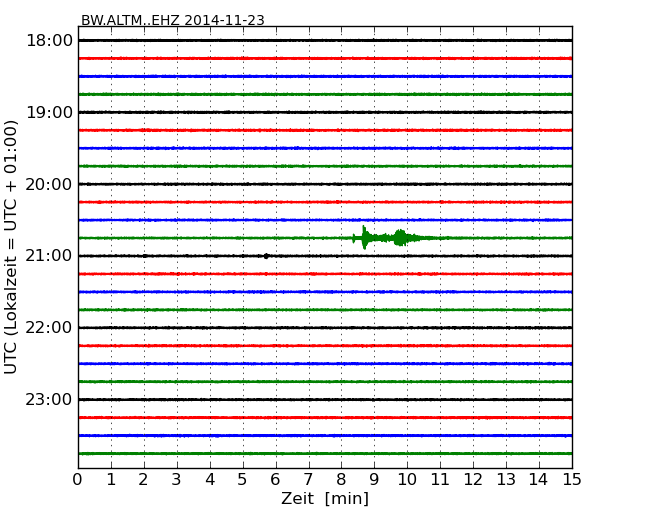
Task: Click x-axis tick label 4
Action: tap(210, 479)
